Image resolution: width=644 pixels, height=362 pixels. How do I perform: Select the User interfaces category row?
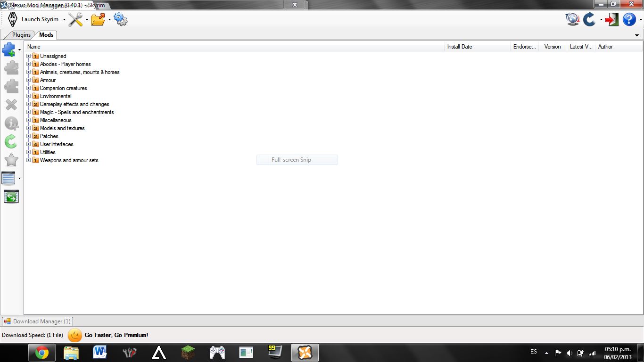(57, 144)
